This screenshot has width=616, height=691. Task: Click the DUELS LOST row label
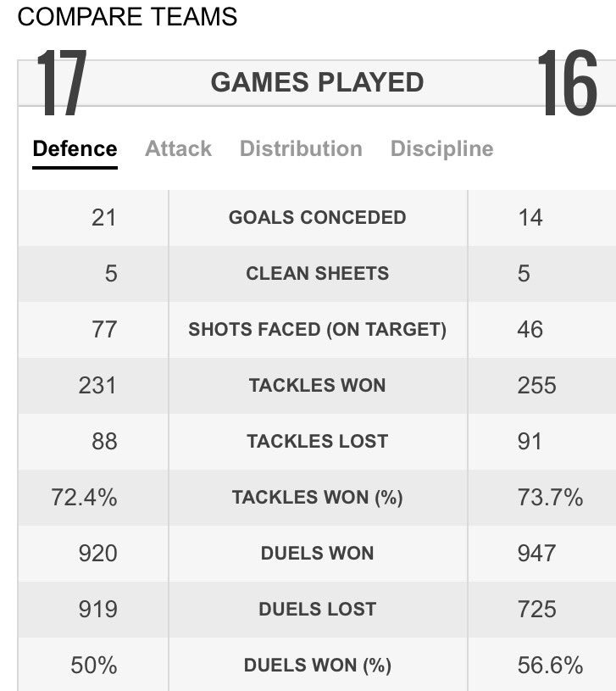(317, 609)
